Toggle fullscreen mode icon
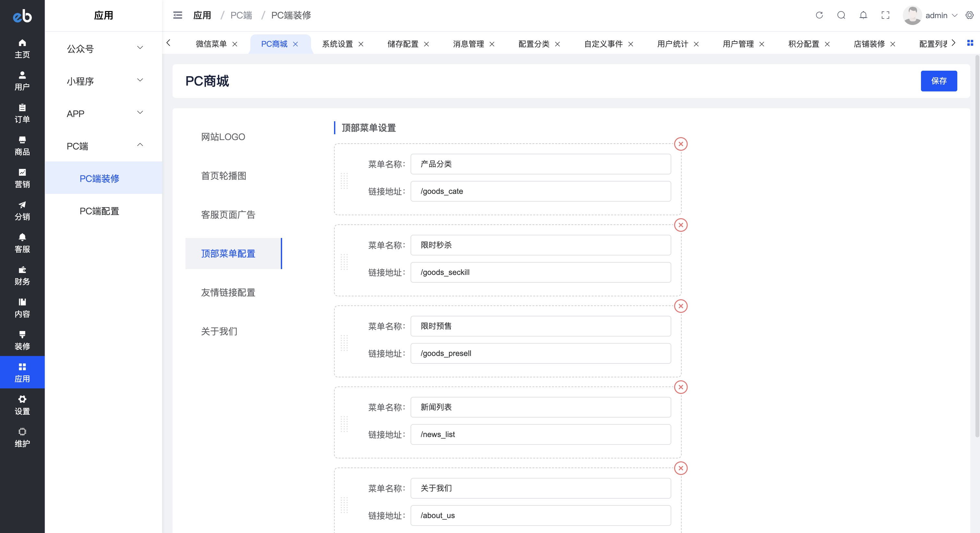Image resolution: width=980 pixels, height=533 pixels. coord(885,15)
